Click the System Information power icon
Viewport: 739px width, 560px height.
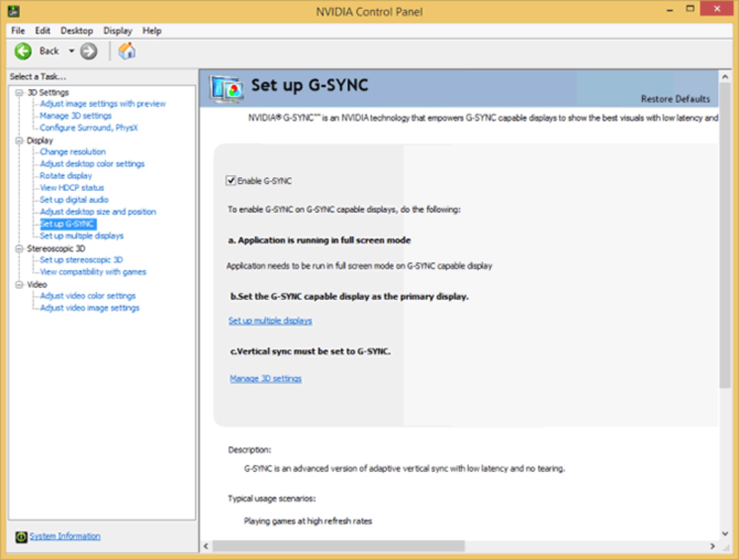pyautogui.click(x=21, y=536)
